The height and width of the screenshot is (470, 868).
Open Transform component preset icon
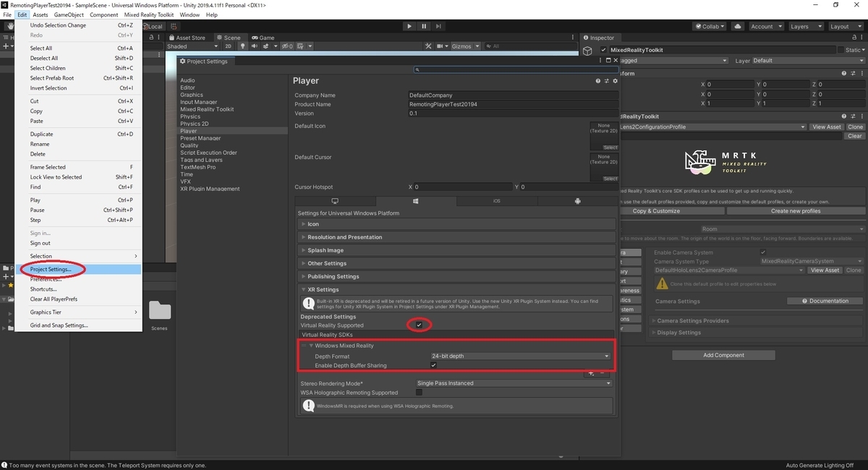[853, 73]
